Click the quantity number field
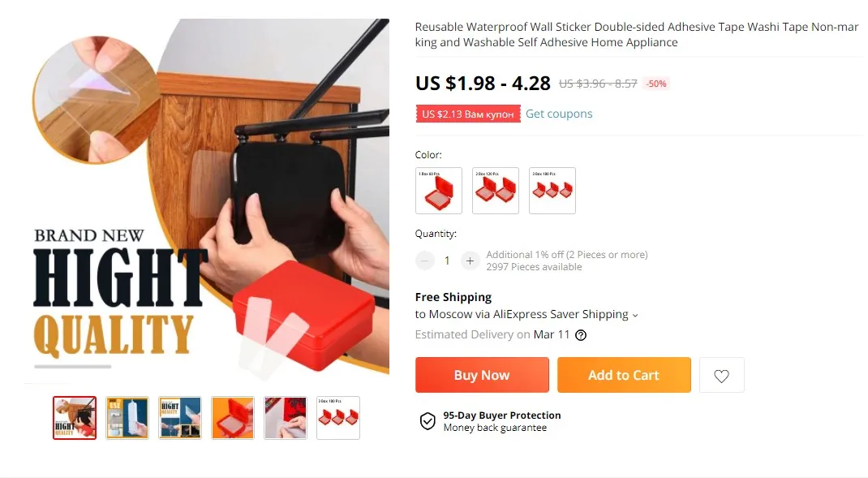 (x=447, y=261)
